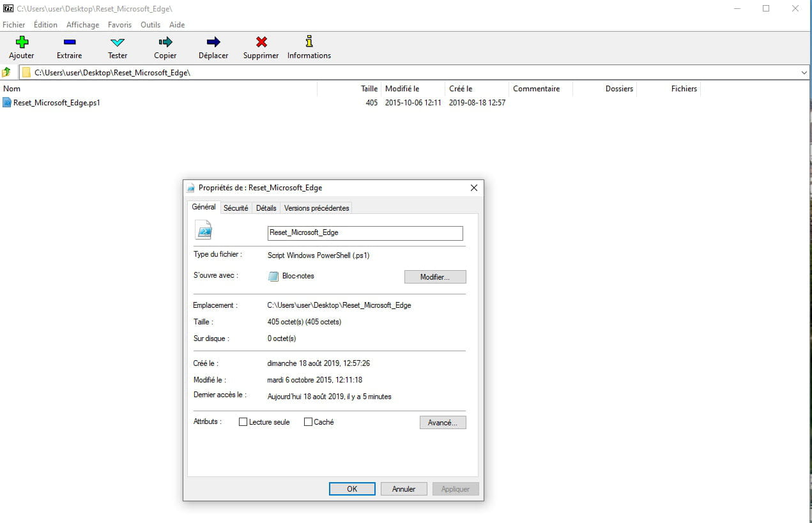Go up one folder level icon

coord(6,72)
